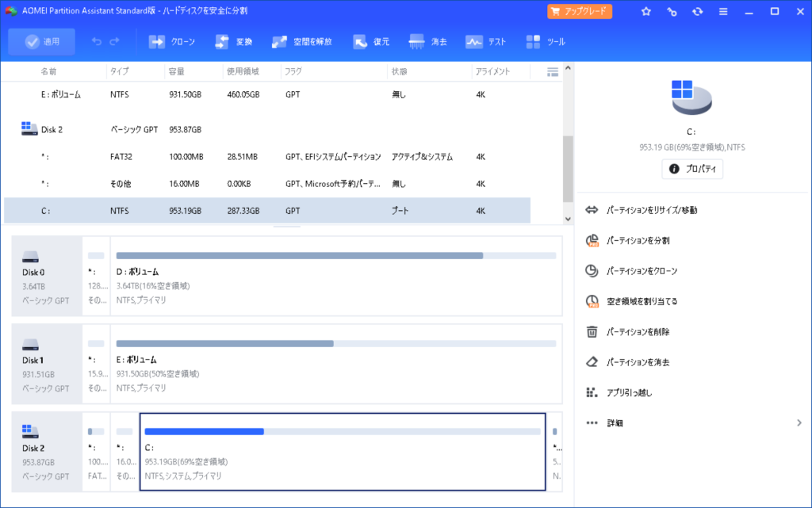Screen dimensions: 812x508
Task: Click the allocate free space icon
Action: [x=592, y=301]
